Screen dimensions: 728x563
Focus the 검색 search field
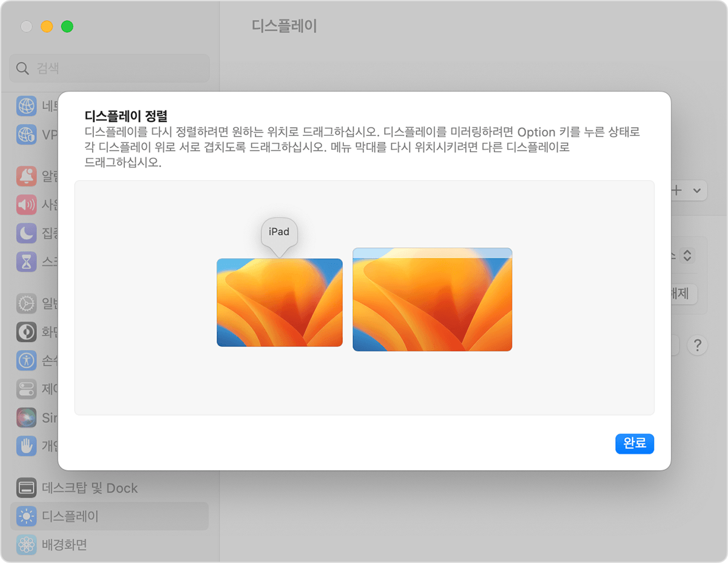(109, 68)
